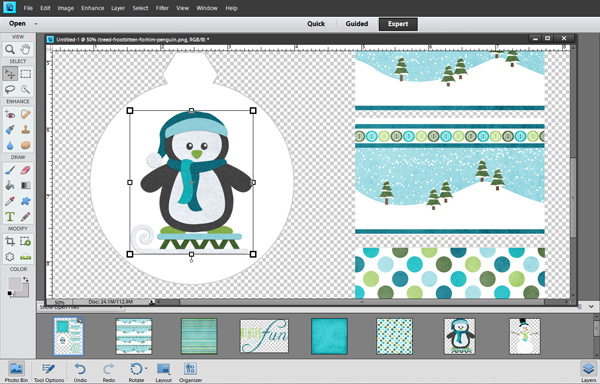The width and height of the screenshot is (600, 384).
Task: Select the Eraser tool
Action: (x=25, y=170)
